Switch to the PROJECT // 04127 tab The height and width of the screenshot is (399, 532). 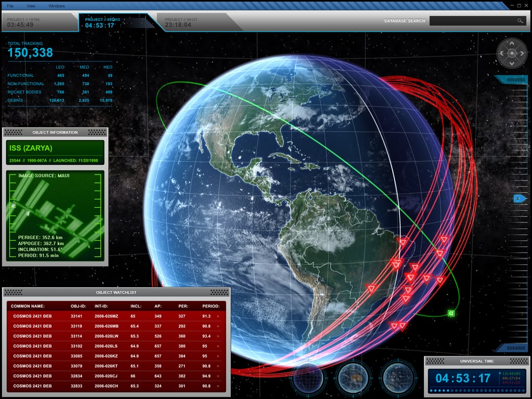tap(184, 21)
